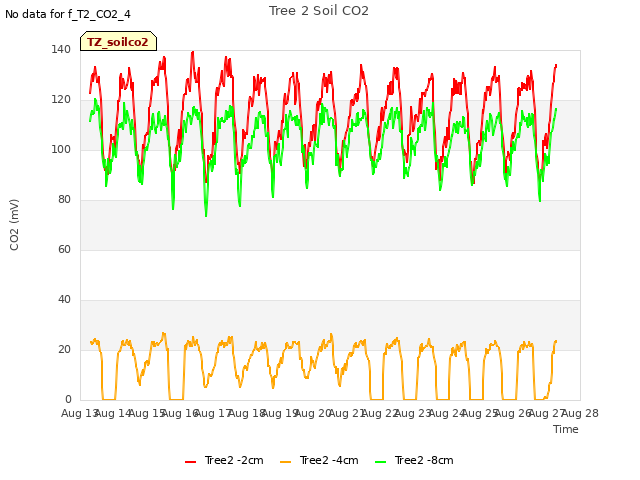This screenshot has width=640, height=480.
Task: Click the 40 y-axis tick label
Action: (64, 300)
